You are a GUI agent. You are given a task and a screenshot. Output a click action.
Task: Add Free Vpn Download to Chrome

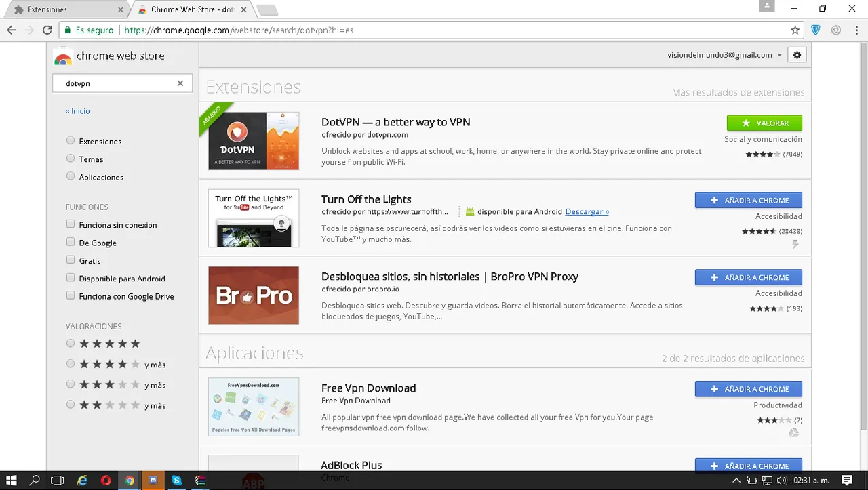(749, 389)
